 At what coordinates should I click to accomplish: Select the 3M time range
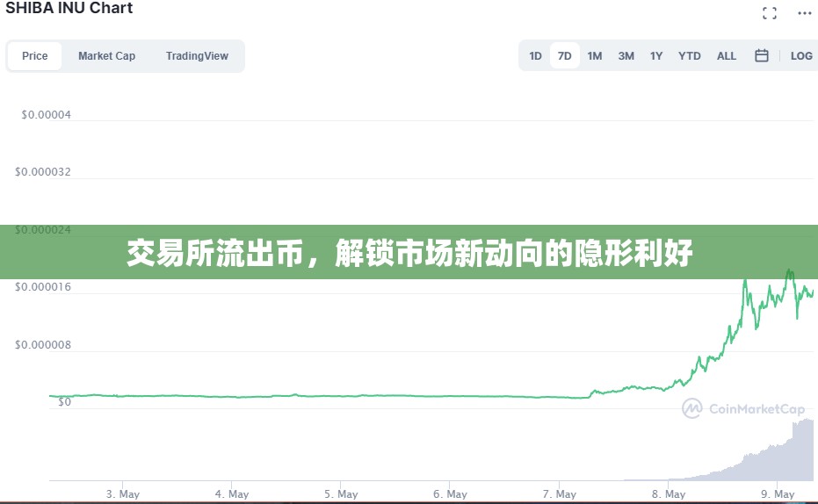(x=626, y=56)
